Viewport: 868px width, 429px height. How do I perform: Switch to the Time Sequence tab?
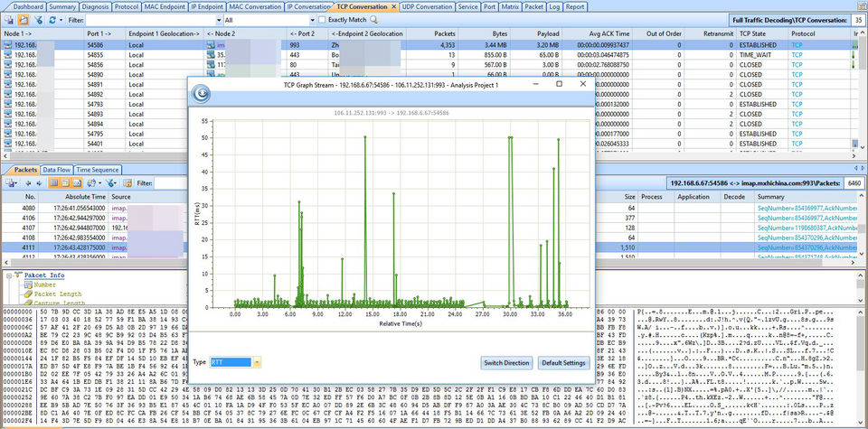pos(97,170)
